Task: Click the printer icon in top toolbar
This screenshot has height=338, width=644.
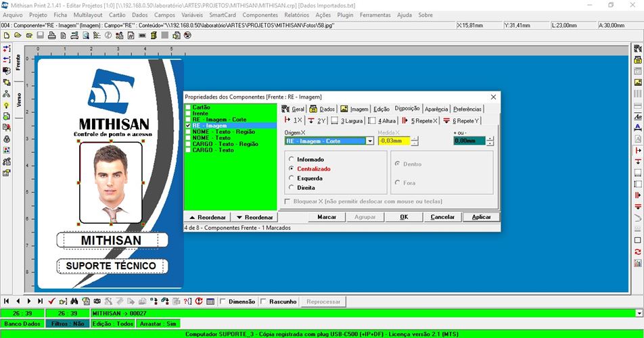Action: pyautogui.click(x=51, y=36)
